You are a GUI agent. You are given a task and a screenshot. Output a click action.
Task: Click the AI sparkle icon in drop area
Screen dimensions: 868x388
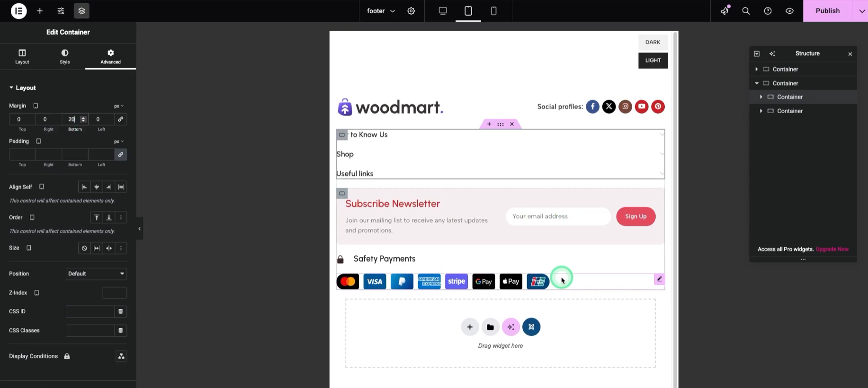510,327
